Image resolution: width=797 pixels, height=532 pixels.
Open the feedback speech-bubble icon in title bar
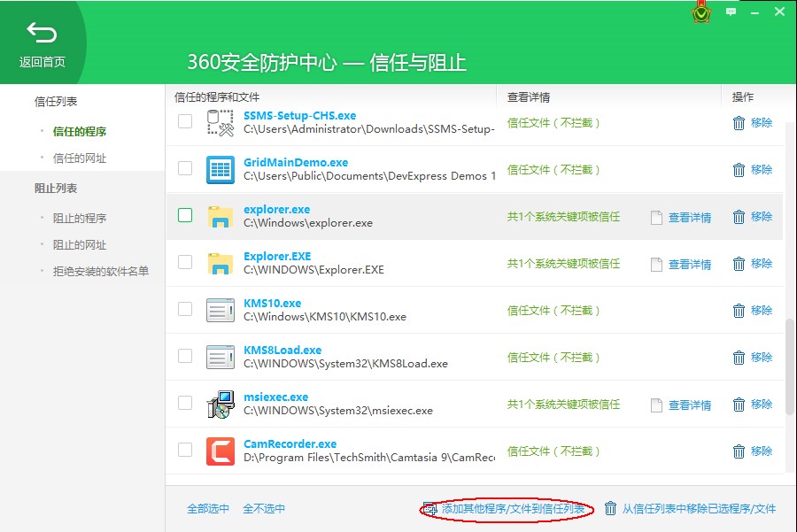pyautogui.click(x=731, y=12)
